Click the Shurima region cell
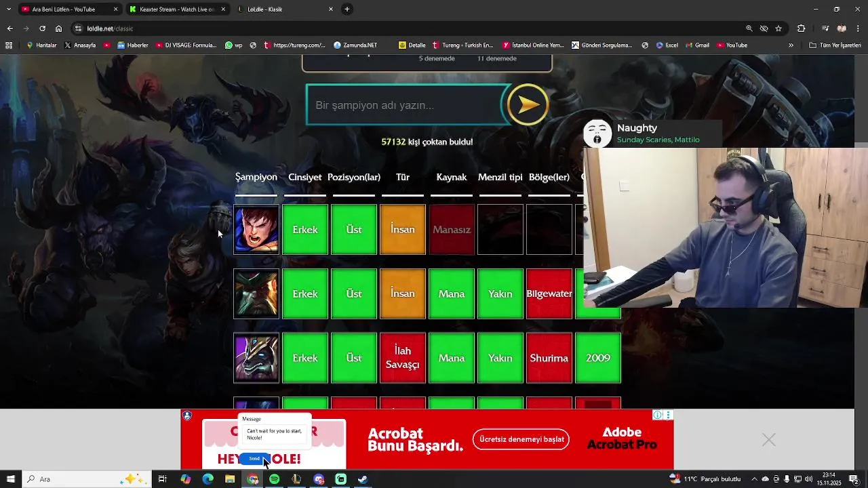The height and width of the screenshot is (488, 868). 549,358
